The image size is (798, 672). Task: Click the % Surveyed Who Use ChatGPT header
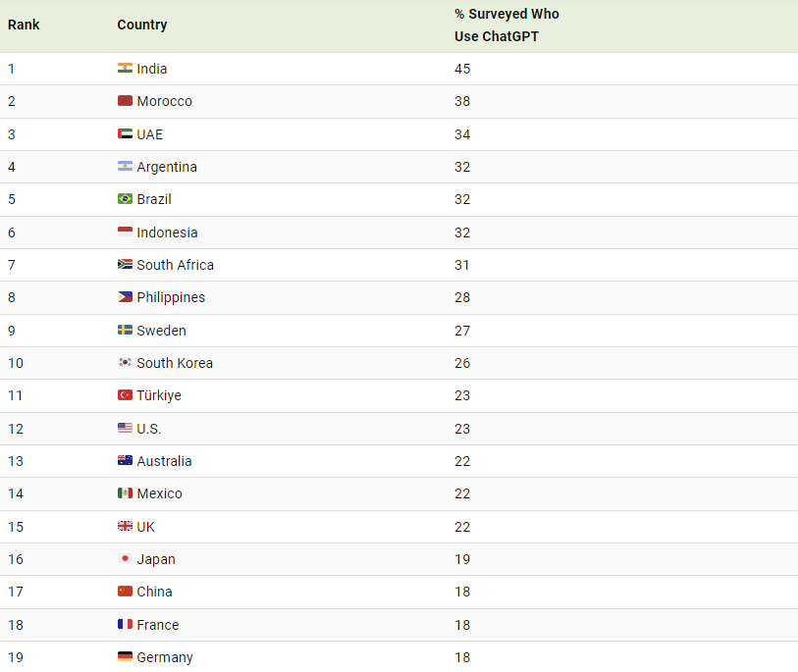[x=506, y=26]
